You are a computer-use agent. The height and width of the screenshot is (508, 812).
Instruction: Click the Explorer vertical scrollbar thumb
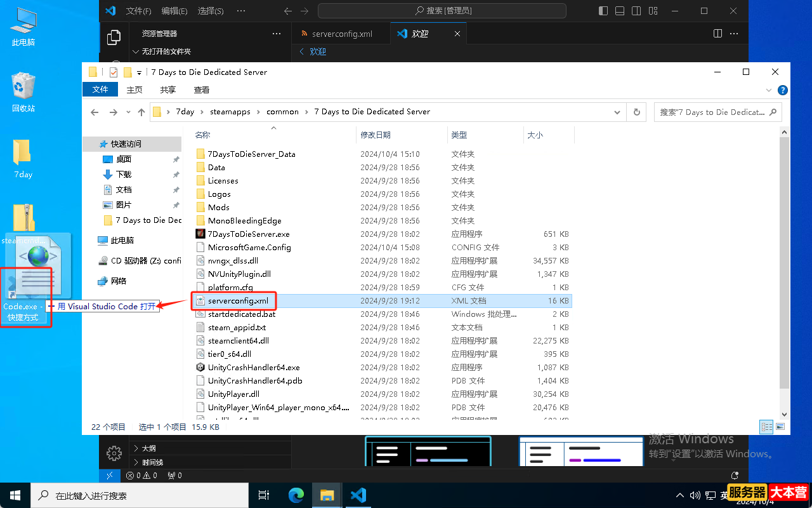[x=784, y=262]
